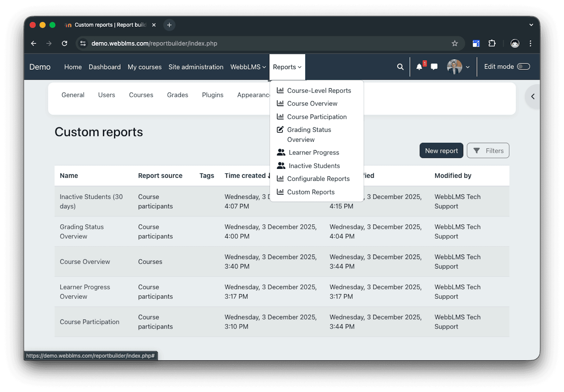564x392 pixels.
Task: Click the pencil icon beside Grading Status Overview
Action: [280, 129]
